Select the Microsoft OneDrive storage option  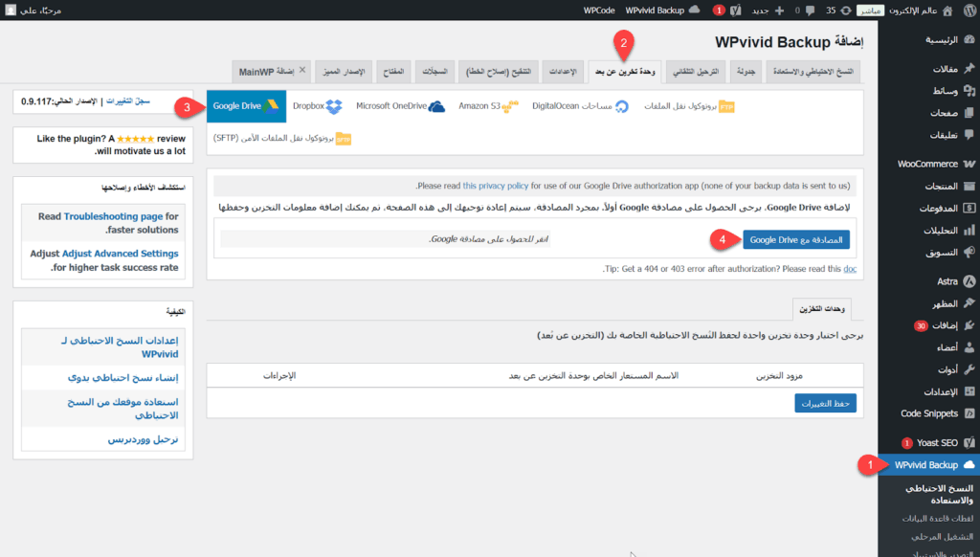point(401,106)
